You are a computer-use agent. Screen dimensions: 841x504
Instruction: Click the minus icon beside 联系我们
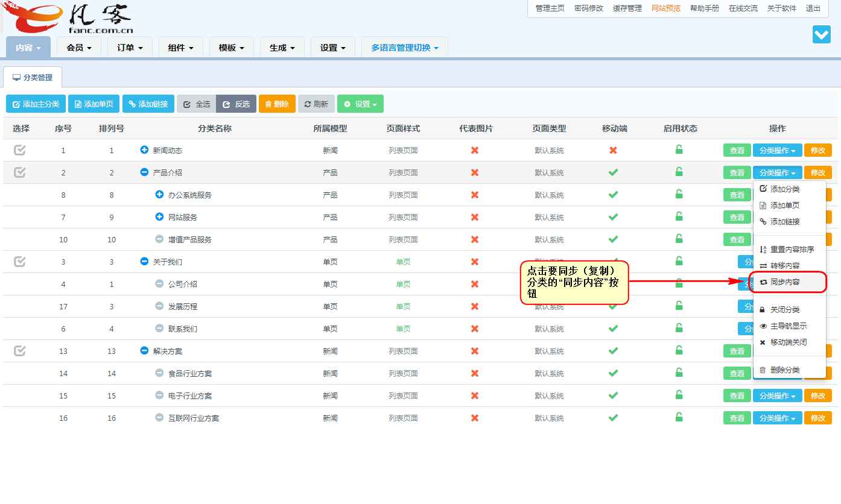[159, 328]
